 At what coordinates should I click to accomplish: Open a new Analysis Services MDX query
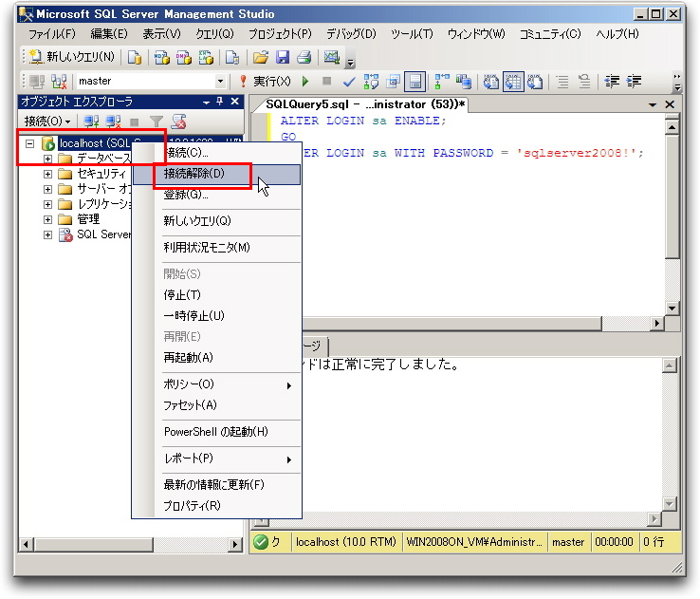click(x=161, y=57)
